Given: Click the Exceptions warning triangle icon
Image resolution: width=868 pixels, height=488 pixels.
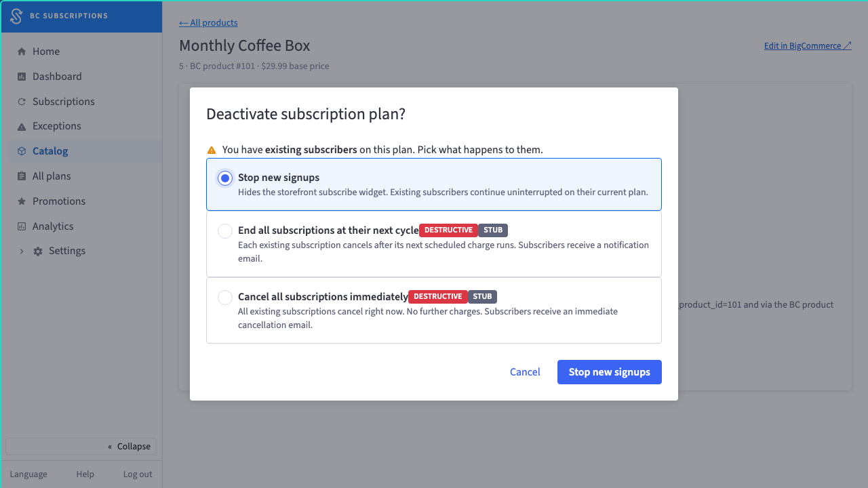Looking at the screenshot, I should [22, 127].
